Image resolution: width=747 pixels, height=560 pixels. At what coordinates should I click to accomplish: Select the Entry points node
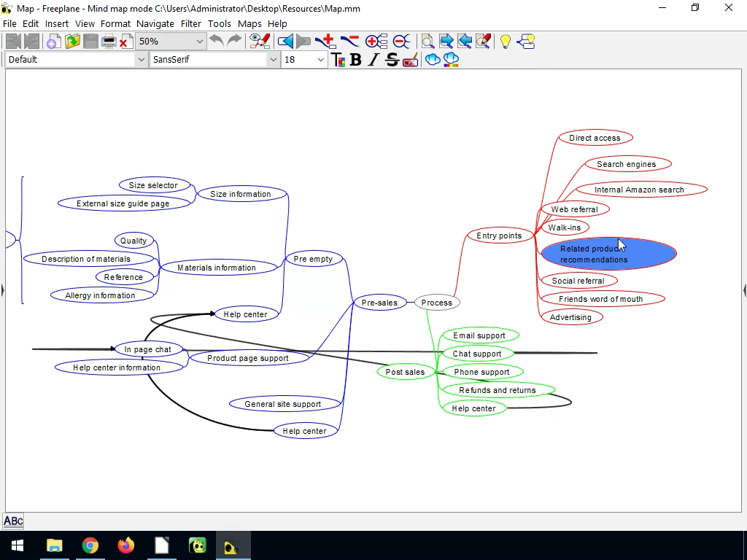click(499, 236)
